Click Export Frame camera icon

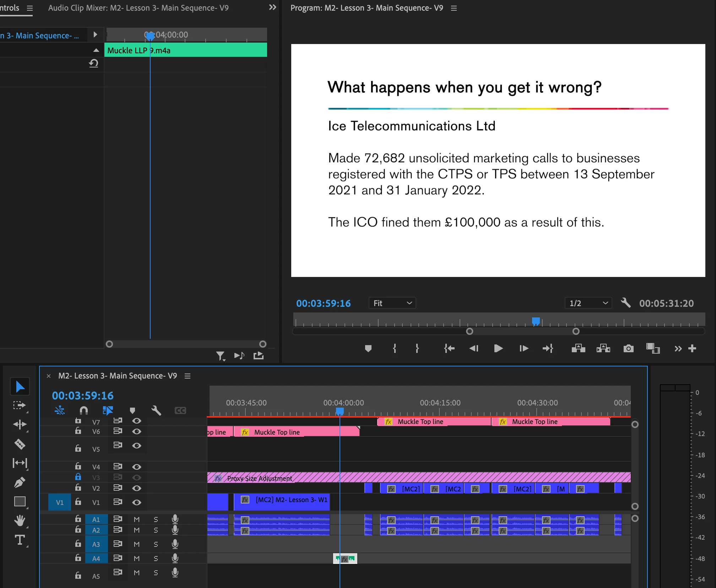628,348
